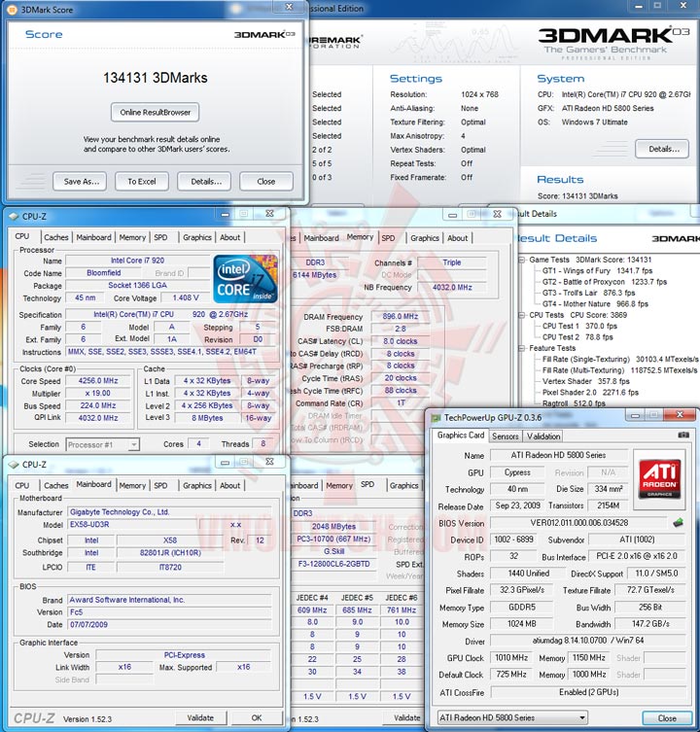Switch to Mainboard tab in top CPU-Z

[x=94, y=237]
